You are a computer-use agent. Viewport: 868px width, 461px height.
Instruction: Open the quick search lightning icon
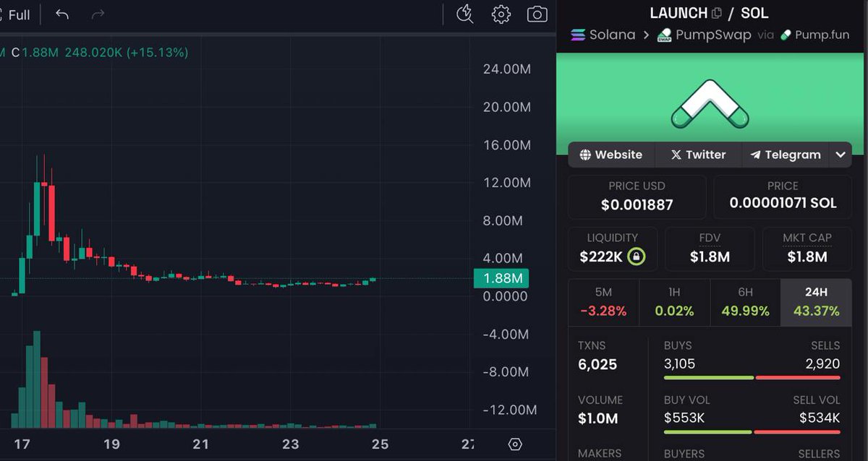[465, 14]
